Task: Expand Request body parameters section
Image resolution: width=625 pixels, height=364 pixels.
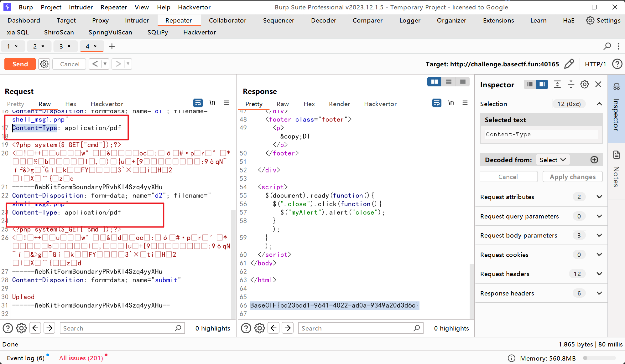Action: 541,235
